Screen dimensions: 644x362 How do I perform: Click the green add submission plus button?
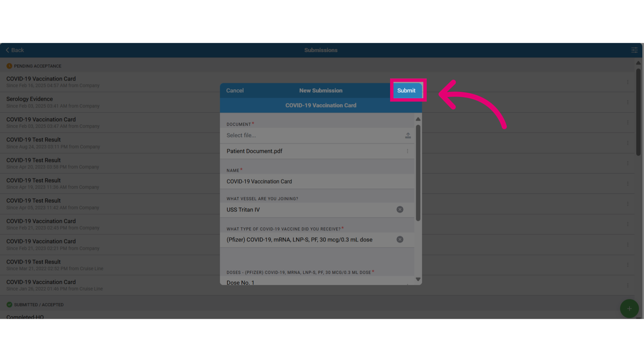[x=629, y=308]
